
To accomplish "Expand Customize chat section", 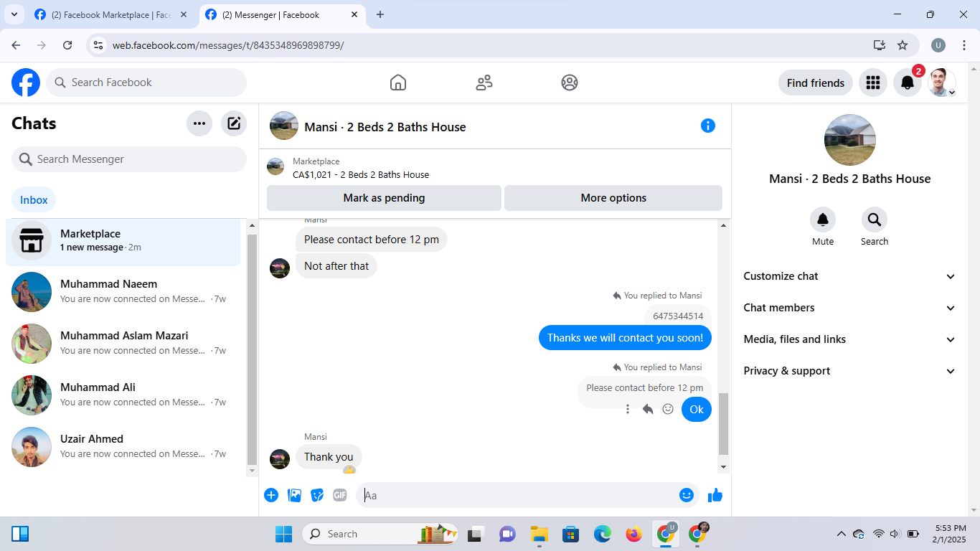I will pos(850,276).
